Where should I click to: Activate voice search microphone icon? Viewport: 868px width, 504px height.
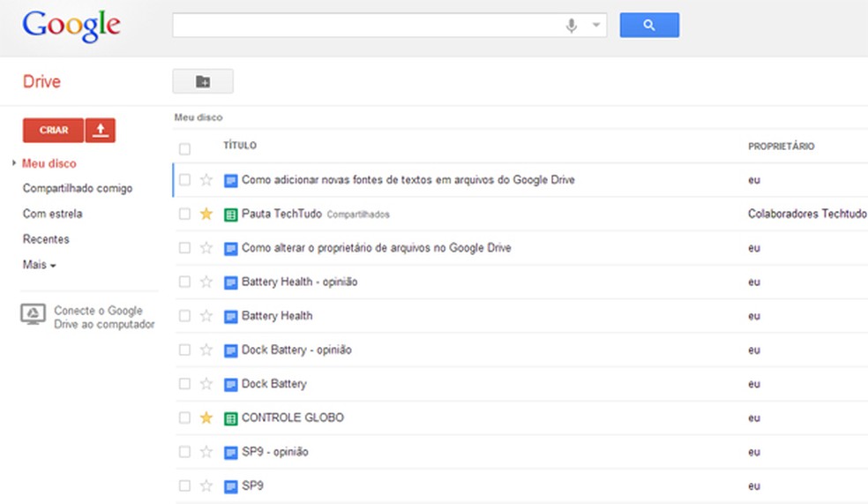point(572,25)
